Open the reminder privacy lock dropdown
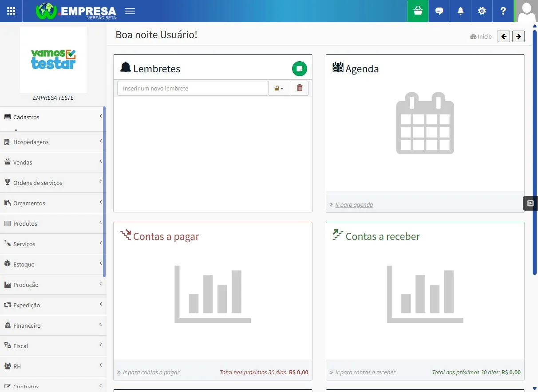 (x=279, y=88)
